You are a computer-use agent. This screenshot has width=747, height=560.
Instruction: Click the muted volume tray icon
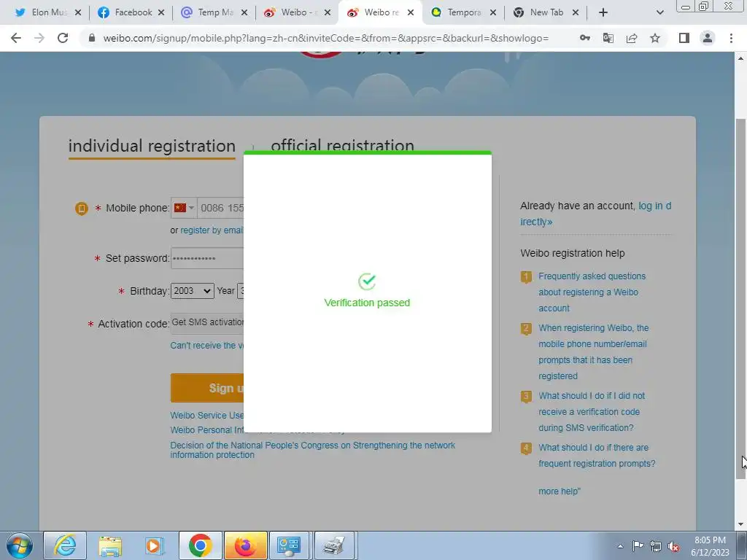click(673, 546)
